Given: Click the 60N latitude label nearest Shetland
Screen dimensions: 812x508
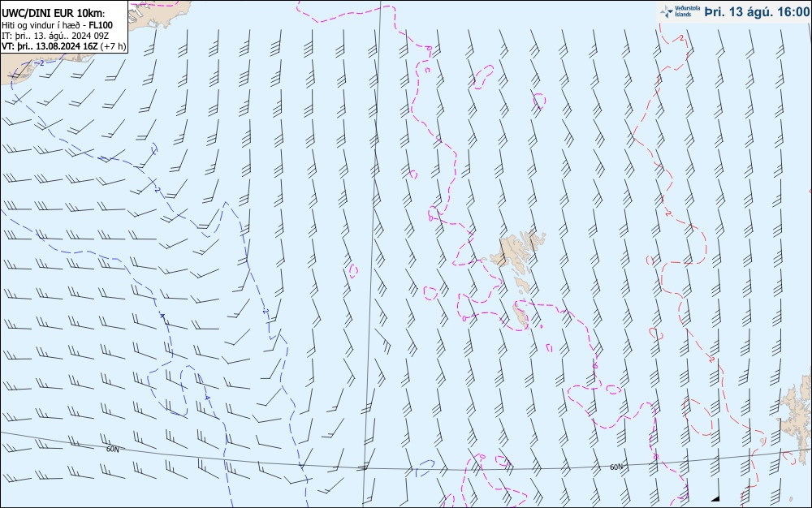Looking at the screenshot, I should [616, 467].
